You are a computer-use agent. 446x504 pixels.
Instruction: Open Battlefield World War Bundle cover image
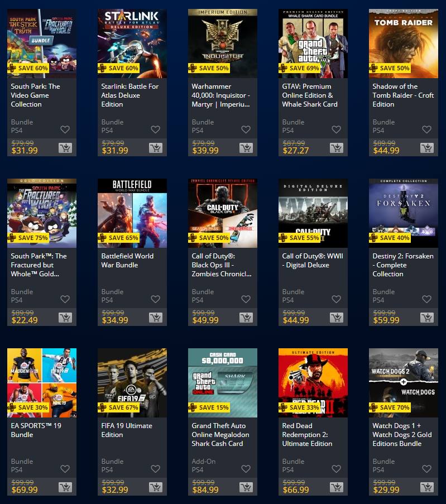coord(132,213)
